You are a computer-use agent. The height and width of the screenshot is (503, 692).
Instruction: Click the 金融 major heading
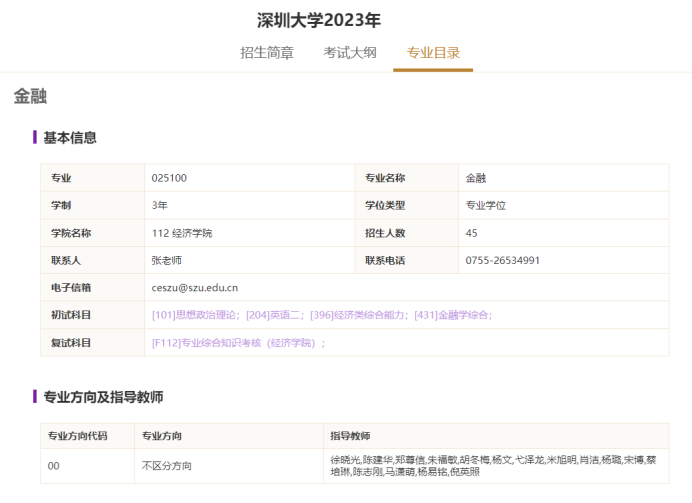pos(30,97)
